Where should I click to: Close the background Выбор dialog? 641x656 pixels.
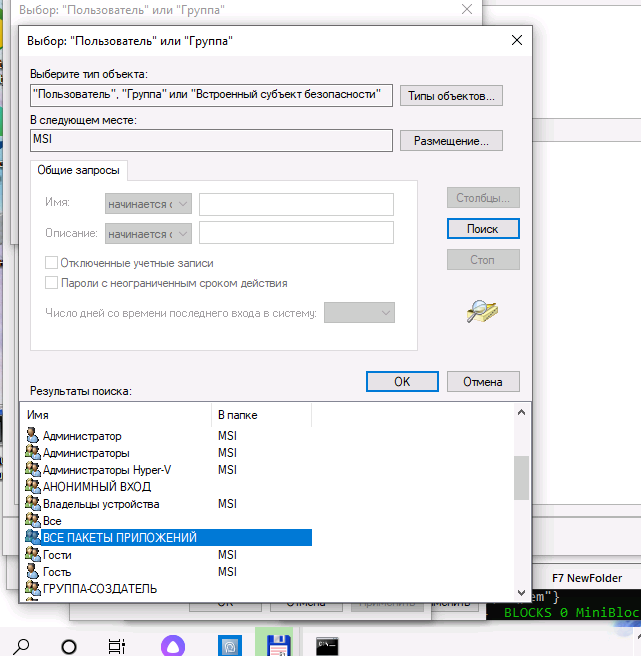pos(467,9)
